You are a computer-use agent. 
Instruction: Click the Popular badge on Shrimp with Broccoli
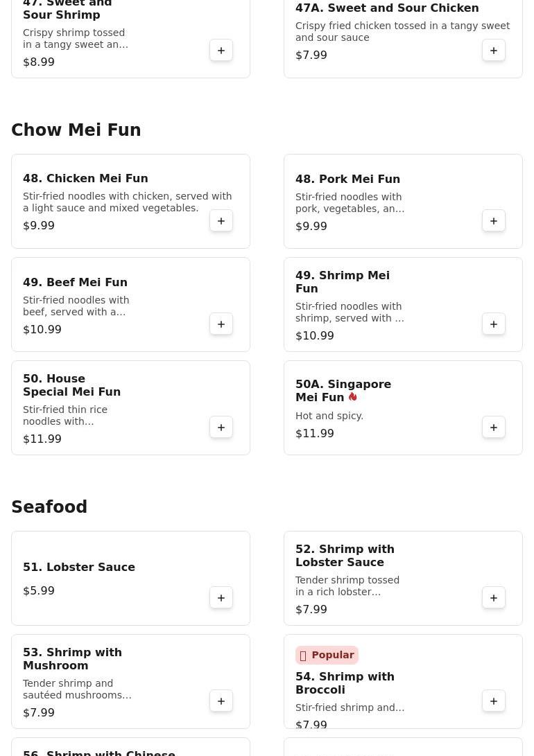(x=327, y=656)
